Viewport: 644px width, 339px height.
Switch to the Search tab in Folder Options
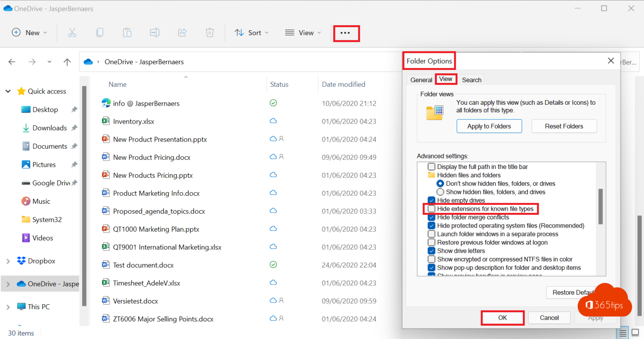pos(471,80)
